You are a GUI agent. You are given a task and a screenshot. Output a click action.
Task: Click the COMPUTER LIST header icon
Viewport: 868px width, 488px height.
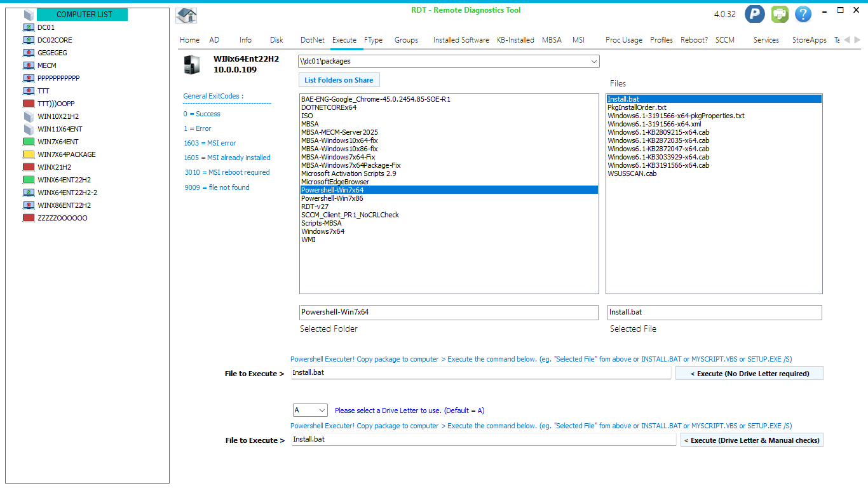pyautogui.click(x=29, y=15)
